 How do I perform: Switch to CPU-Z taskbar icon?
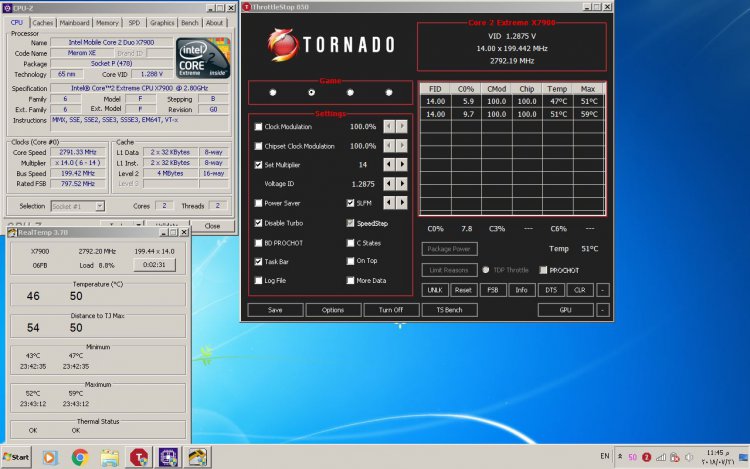coord(168,457)
